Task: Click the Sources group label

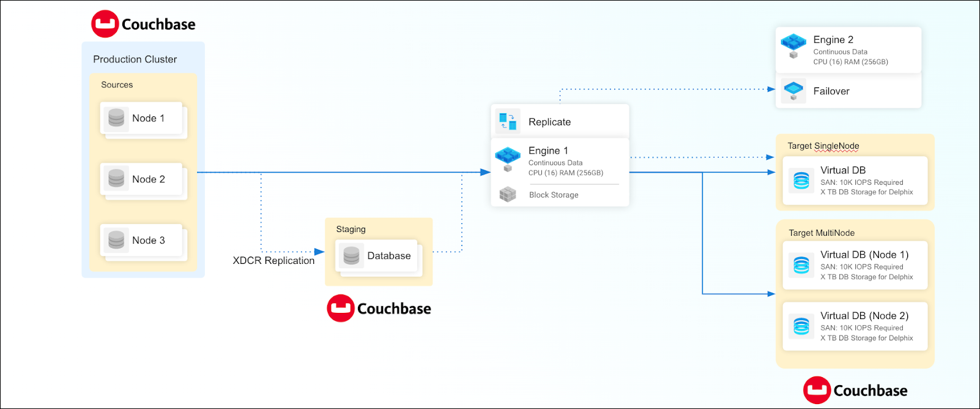Action: [x=117, y=85]
